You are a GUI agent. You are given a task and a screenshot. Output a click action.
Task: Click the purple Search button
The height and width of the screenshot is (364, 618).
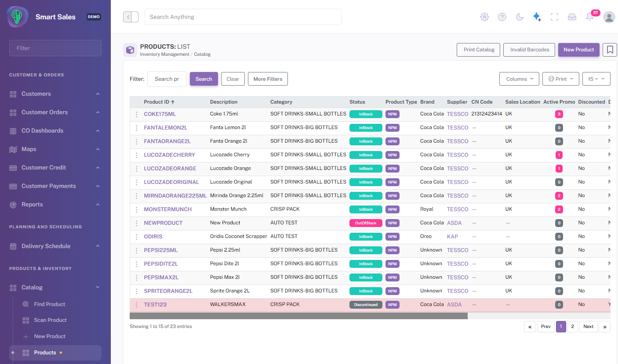click(204, 79)
